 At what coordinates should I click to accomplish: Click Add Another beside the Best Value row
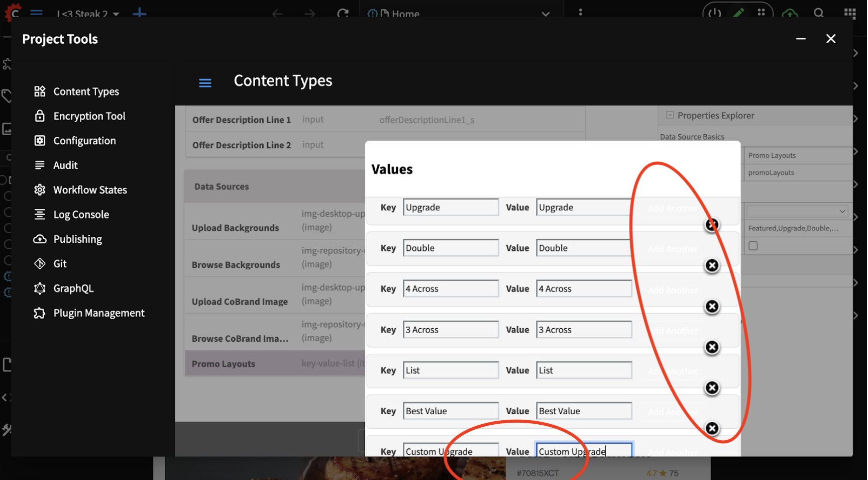click(x=673, y=411)
